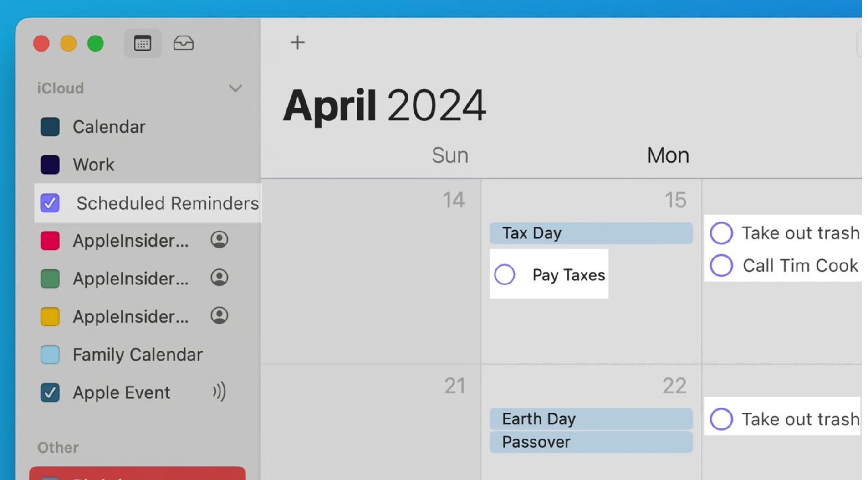868x480 pixels.
Task: Complete the Take out trash reminder on the 22nd row
Action: [x=721, y=419]
